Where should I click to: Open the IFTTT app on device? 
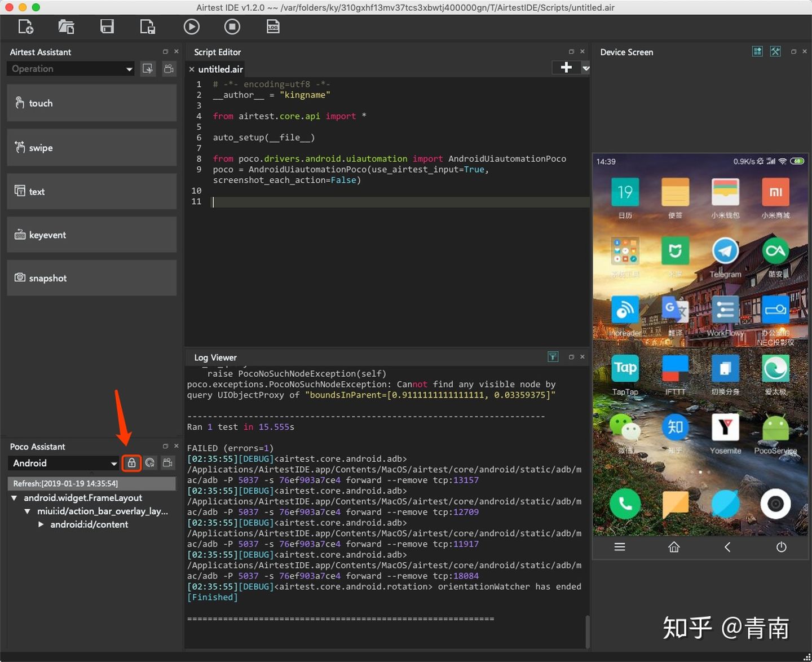click(675, 368)
